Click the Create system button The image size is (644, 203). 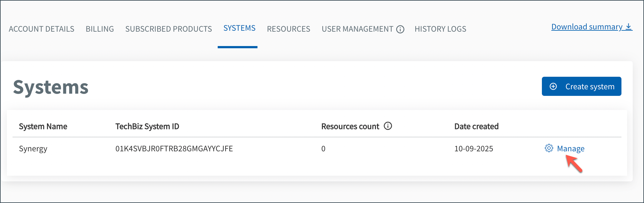(582, 86)
